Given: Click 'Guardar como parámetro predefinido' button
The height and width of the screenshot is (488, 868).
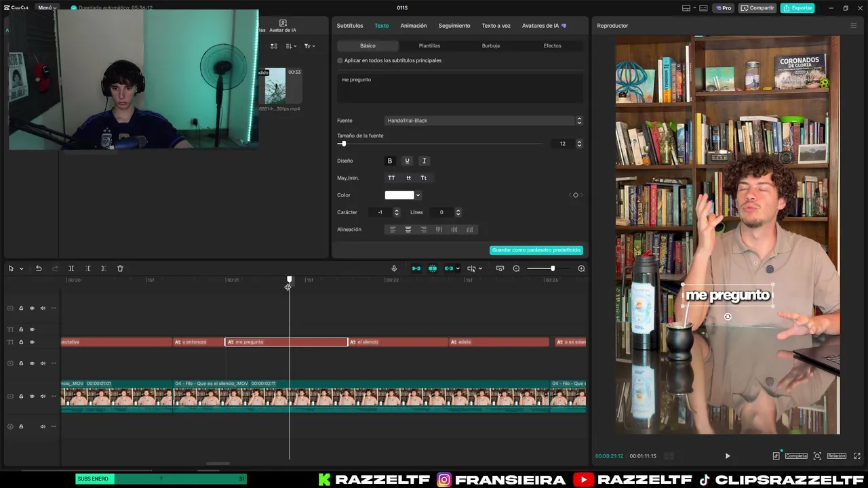Looking at the screenshot, I should tap(536, 250).
